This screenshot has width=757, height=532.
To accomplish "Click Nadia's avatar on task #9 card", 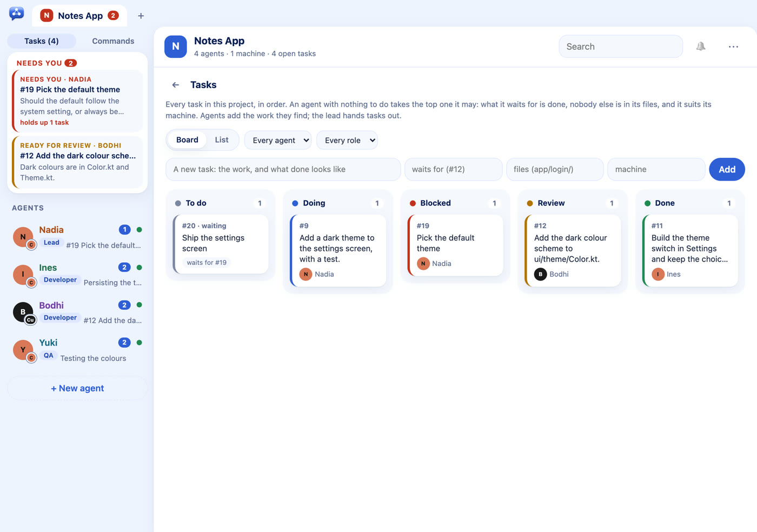I will coord(306,274).
